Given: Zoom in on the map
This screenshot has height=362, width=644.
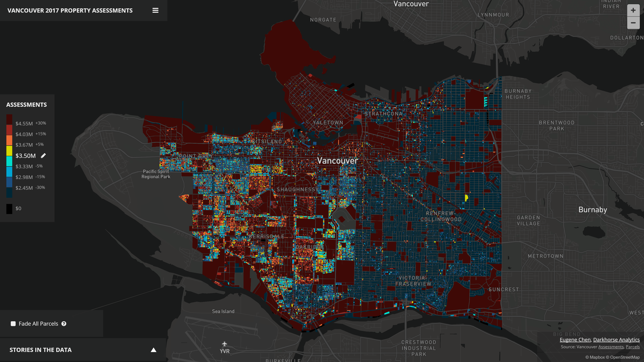Looking at the screenshot, I should [633, 10].
